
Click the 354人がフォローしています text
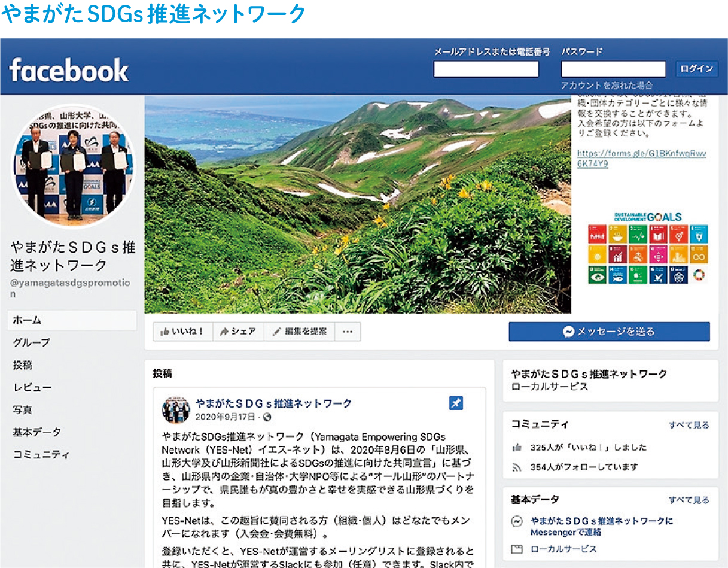click(584, 467)
